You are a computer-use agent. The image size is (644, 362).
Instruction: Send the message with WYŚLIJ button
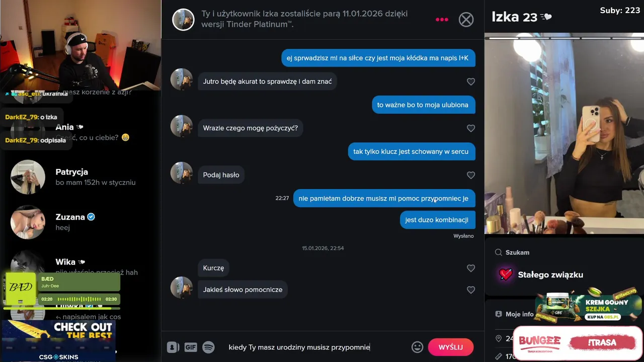(450, 347)
